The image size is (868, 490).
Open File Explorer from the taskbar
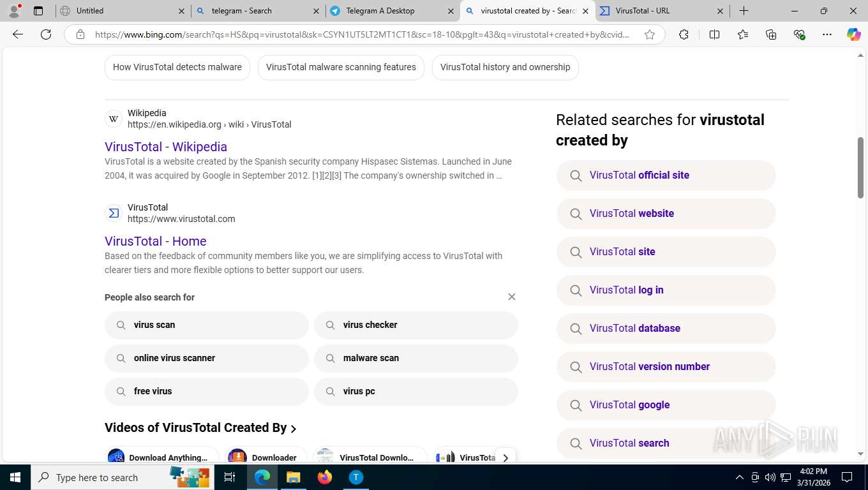click(293, 477)
